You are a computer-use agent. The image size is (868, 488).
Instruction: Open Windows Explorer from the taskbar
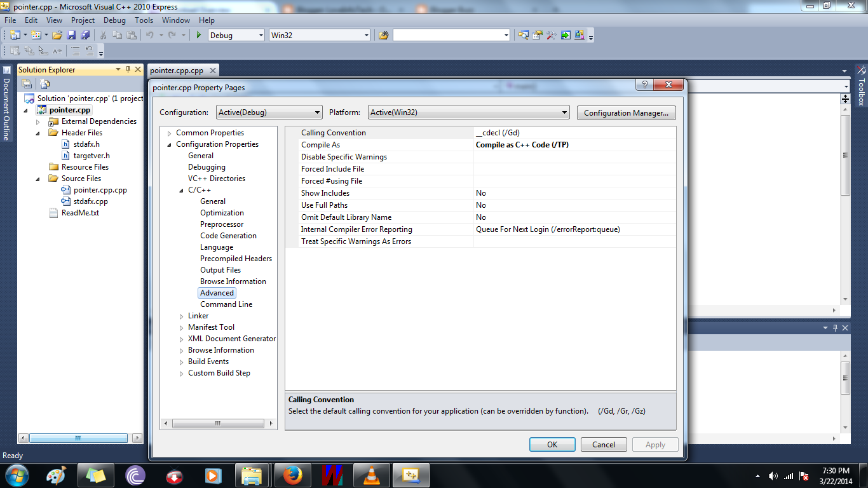[252, 475]
